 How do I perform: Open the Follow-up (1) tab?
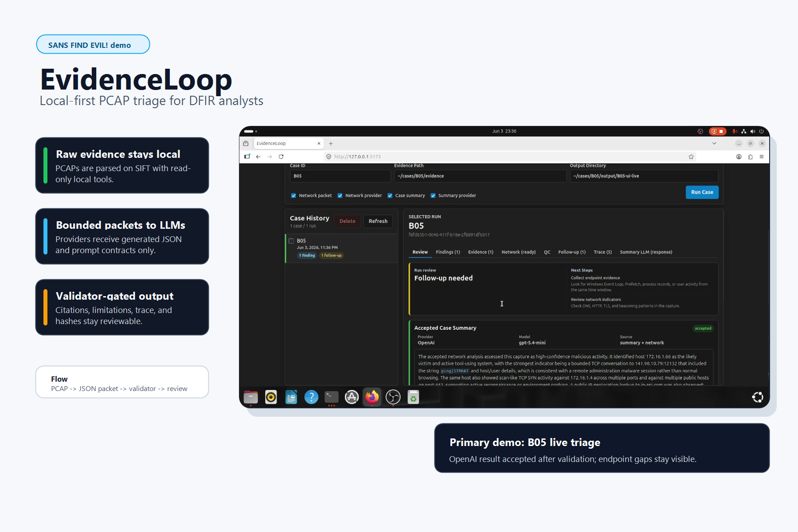(x=572, y=252)
